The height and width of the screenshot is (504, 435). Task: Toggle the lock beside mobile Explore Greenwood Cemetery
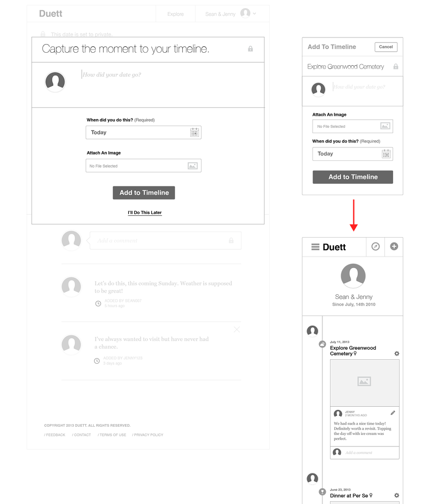(x=395, y=67)
